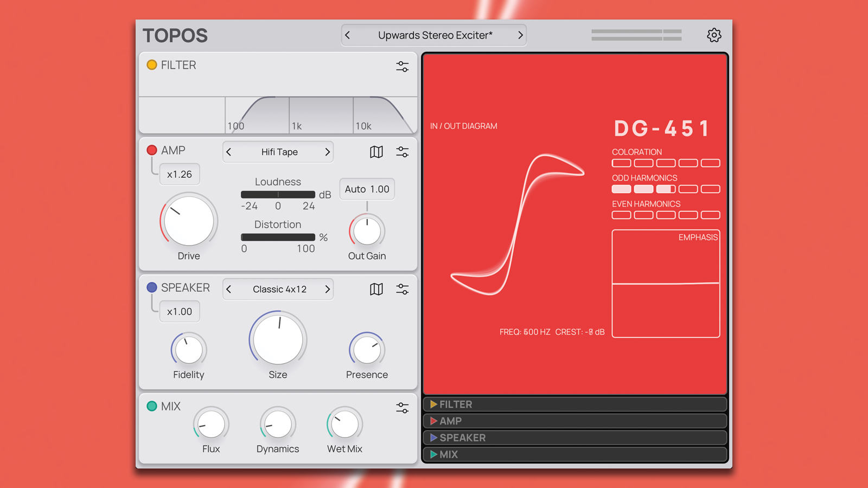This screenshot has width=868, height=488.
Task: Disable the AMP section with its red toggle
Action: [151, 150]
